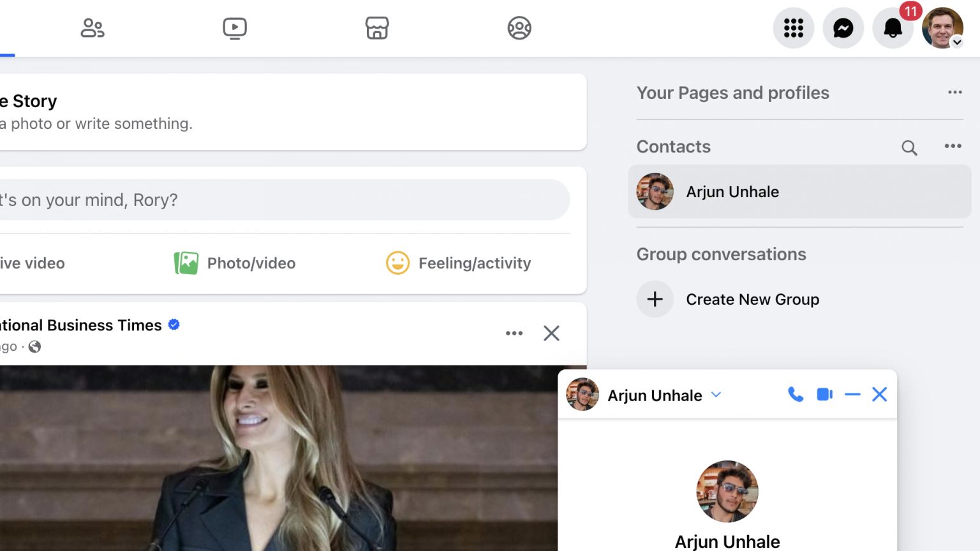This screenshot has height=551, width=980.
Task: Open Your Pages and profiles options
Action: pos(954,92)
